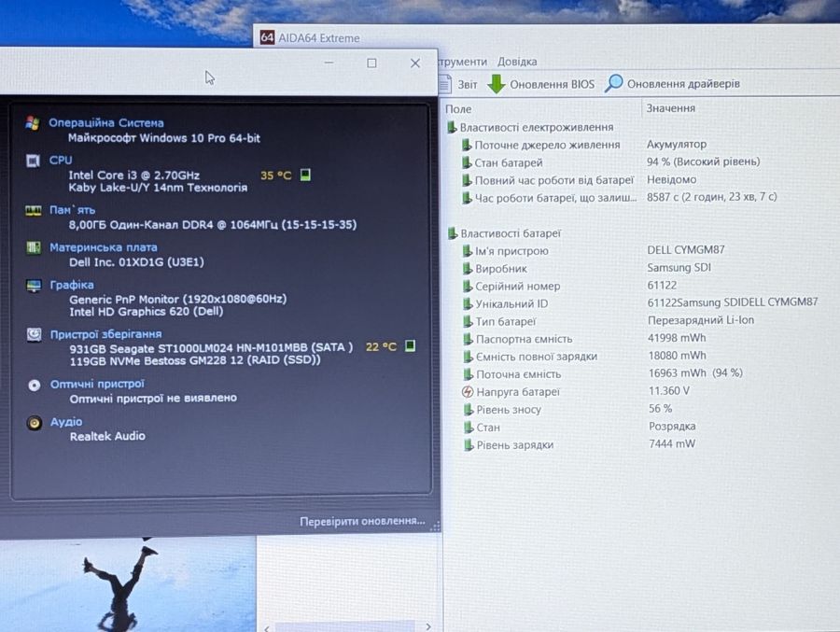Click the Звіт toolbar button
This screenshot has width=840, height=632.
tap(458, 84)
